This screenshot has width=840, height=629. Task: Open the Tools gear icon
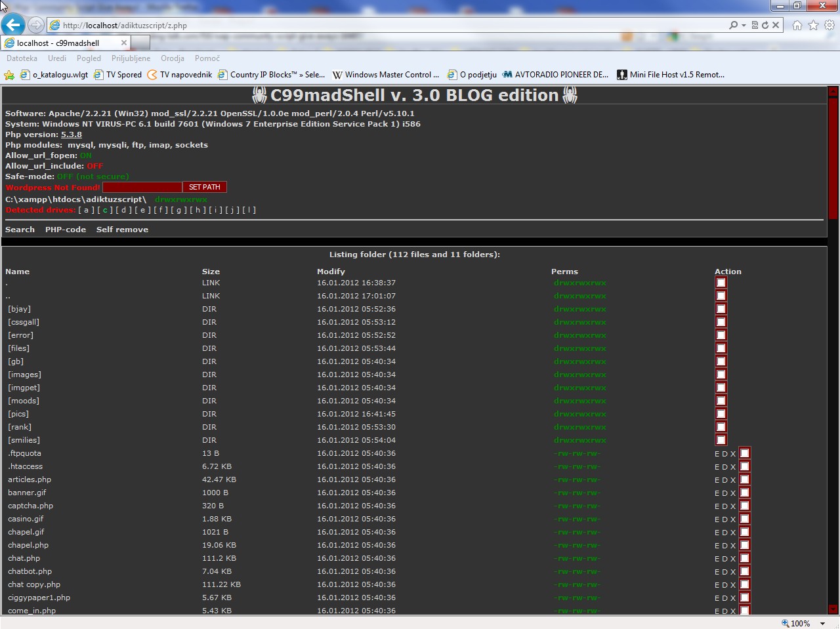(829, 25)
